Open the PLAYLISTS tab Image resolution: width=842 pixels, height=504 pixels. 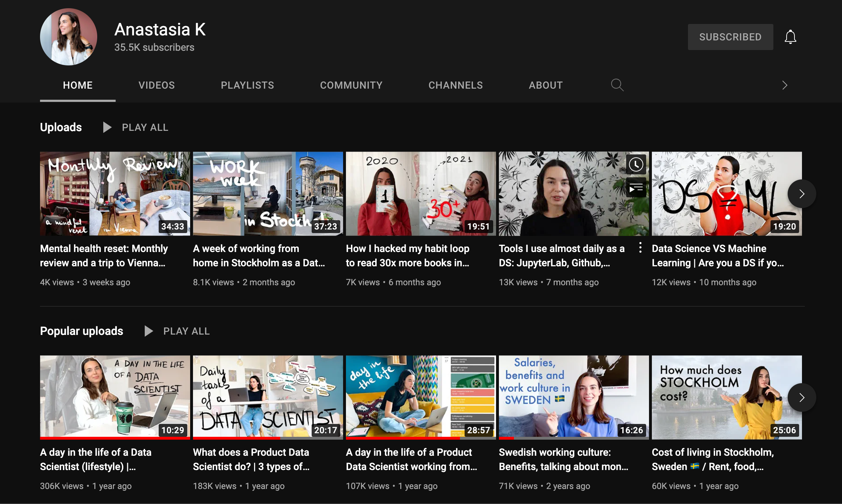(x=247, y=85)
